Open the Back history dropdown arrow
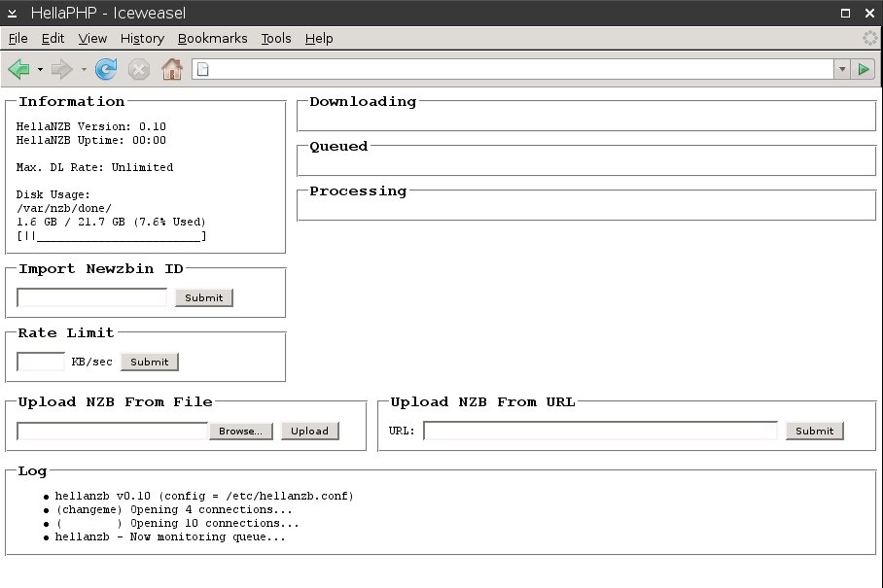 pyautogui.click(x=40, y=70)
